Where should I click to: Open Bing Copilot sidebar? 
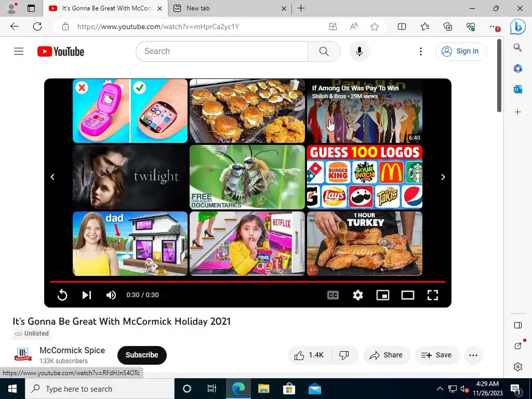pos(518,27)
